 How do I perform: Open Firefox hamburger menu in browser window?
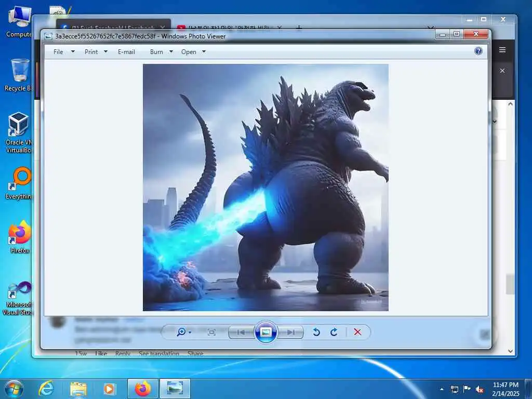(x=502, y=50)
